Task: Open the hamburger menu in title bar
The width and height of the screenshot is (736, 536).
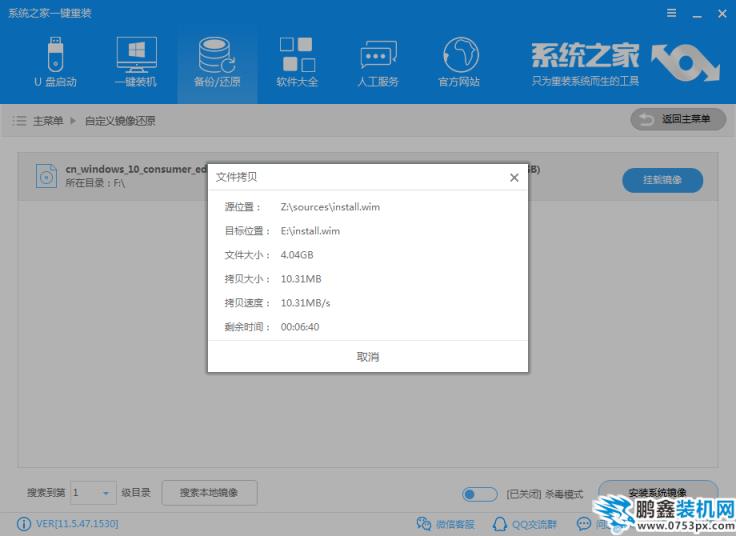Action: click(672, 13)
